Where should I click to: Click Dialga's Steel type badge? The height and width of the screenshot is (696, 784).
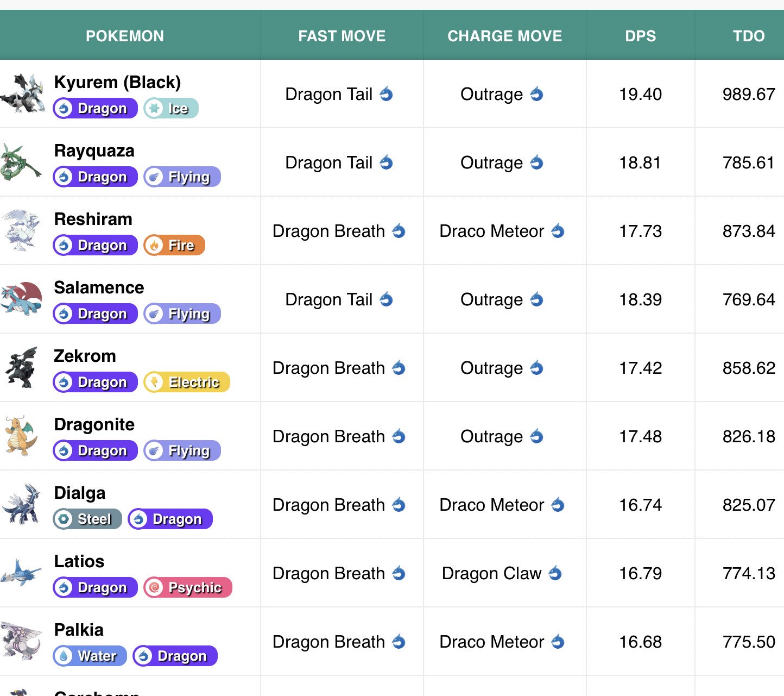(87, 519)
